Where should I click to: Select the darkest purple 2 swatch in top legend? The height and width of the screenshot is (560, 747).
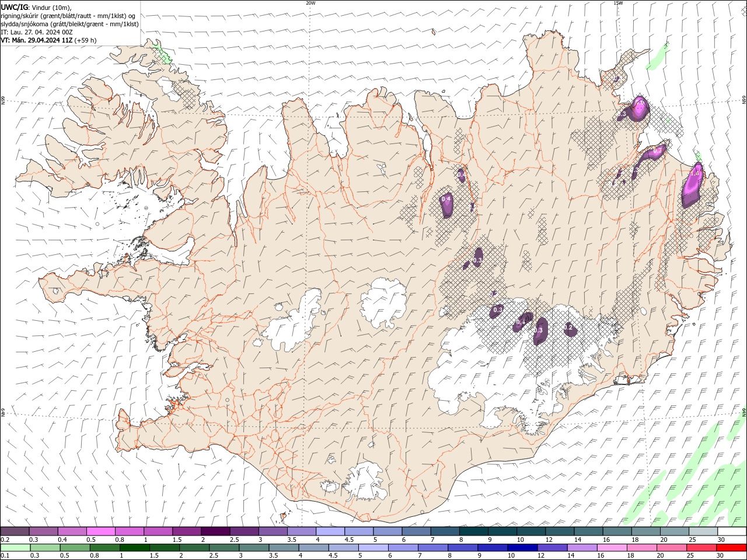point(215,531)
